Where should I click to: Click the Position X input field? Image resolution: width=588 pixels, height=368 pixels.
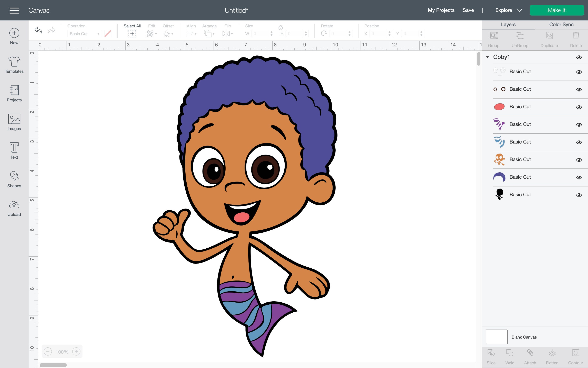coord(379,34)
